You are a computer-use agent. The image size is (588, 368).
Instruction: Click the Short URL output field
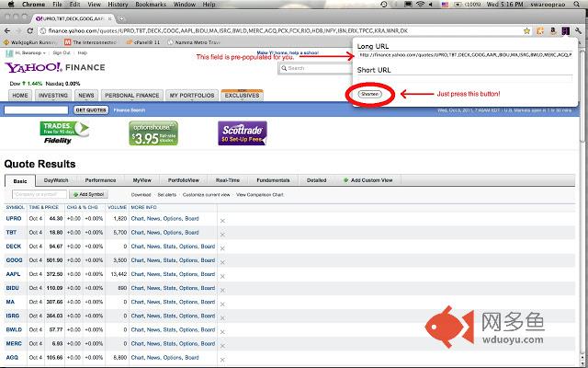(465, 78)
